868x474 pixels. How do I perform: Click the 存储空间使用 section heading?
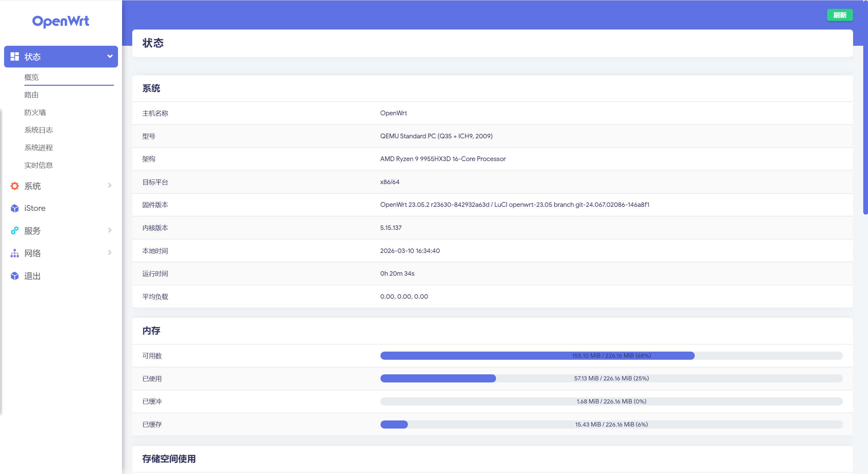[169, 459]
